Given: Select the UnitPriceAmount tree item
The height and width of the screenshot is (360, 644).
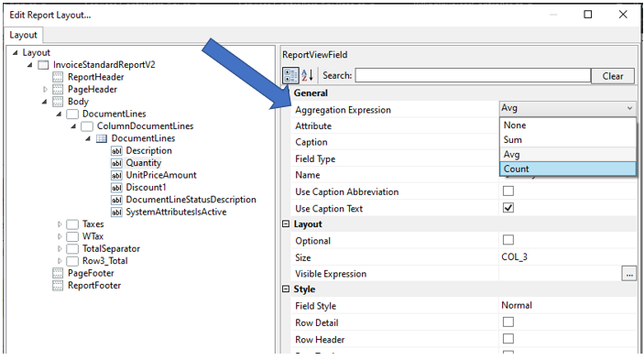Looking at the screenshot, I should tap(161, 175).
